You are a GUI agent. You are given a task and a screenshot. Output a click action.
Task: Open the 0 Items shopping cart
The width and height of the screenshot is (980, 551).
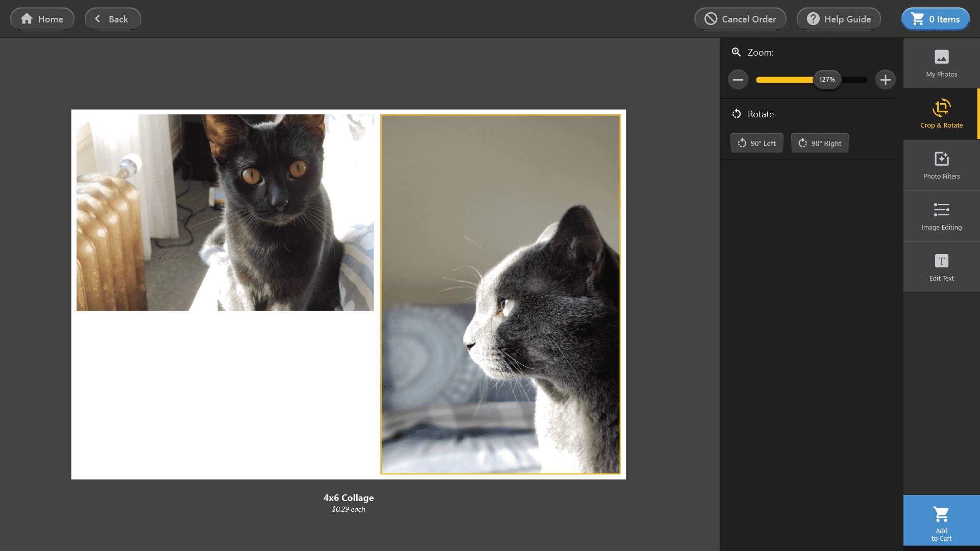(x=935, y=19)
